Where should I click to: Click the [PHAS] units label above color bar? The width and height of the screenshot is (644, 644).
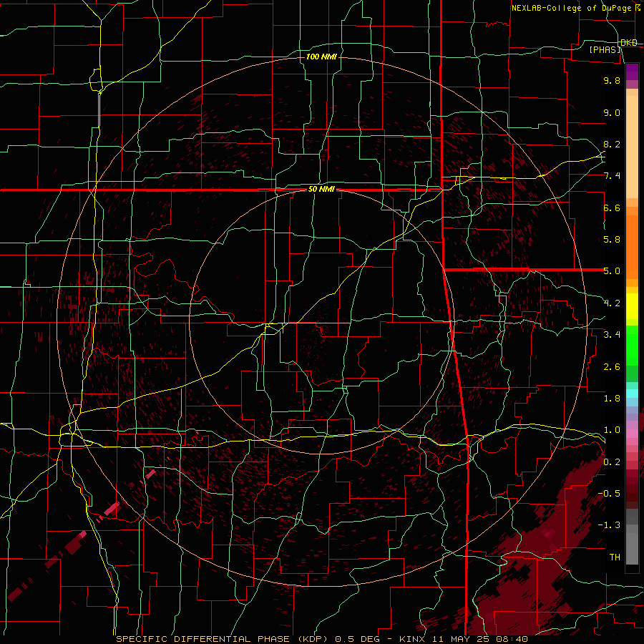coord(605,50)
